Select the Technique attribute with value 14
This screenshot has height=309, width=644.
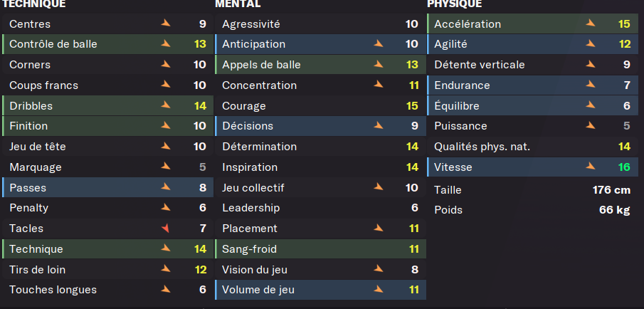tap(107, 249)
